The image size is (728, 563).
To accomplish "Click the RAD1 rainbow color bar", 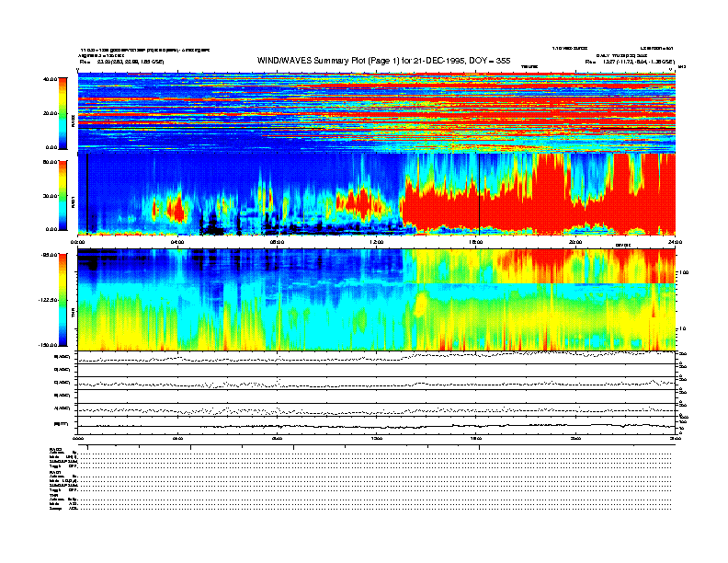I will (x=63, y=195).
